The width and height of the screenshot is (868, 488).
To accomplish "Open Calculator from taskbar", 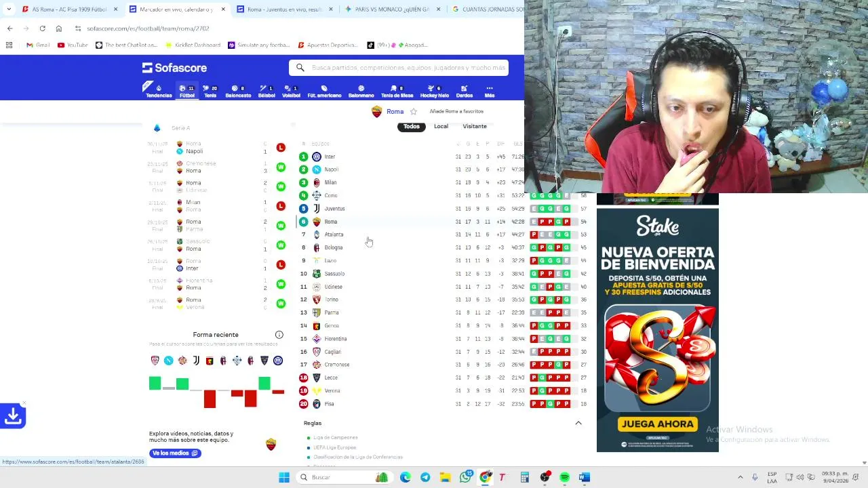I will 524,478.
